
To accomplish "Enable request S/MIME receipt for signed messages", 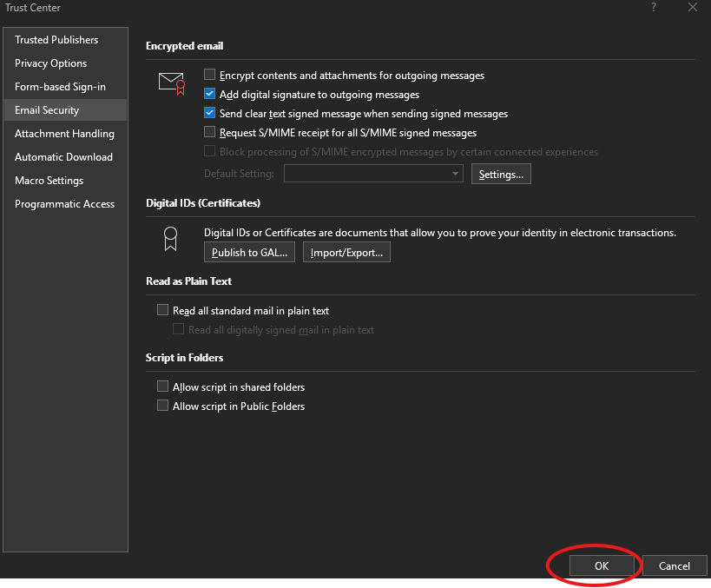I will [x=208, y=132].
